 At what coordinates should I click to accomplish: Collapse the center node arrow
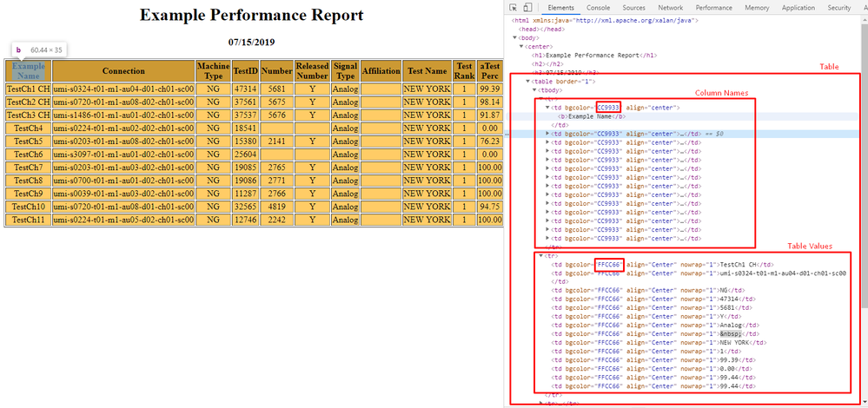tap(521, 46)
